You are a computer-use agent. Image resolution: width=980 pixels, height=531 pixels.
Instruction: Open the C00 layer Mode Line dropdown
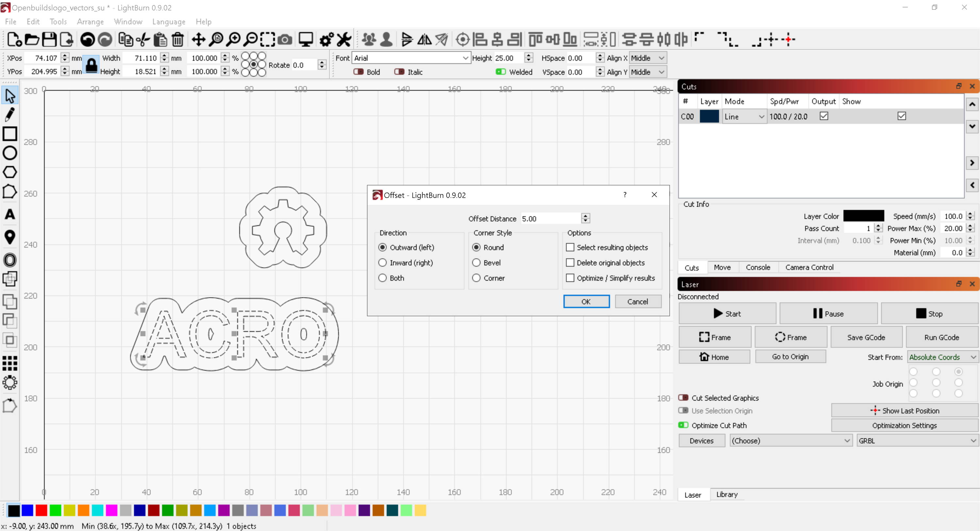744,116
